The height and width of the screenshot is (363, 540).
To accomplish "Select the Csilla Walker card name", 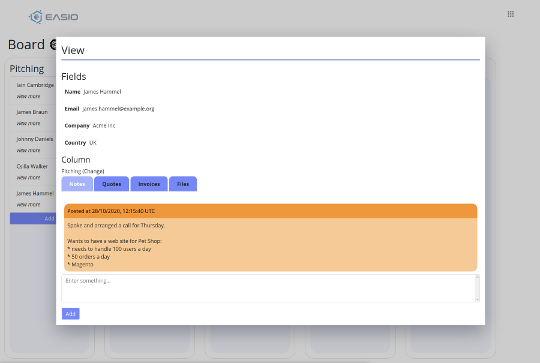I will click(32, 166).
